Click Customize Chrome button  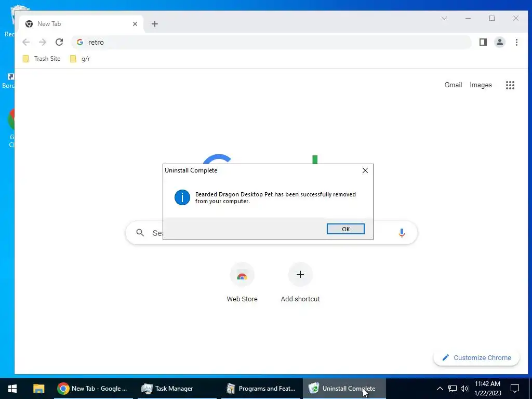coord(476,357)
